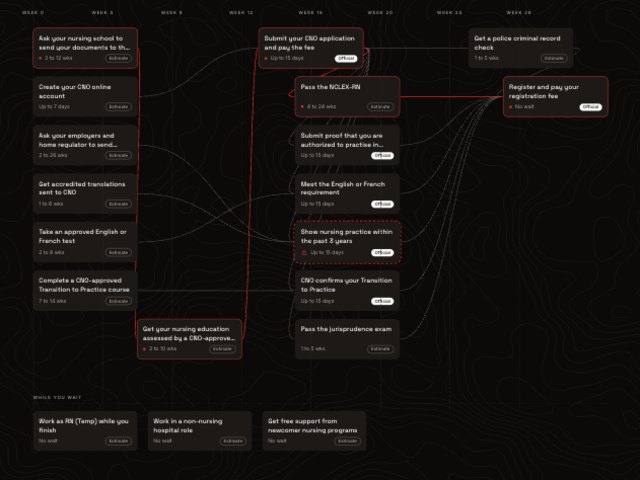Click the "WEEK 0" timeline label
This screenshot has height=480, width=640.
[33, 13]
